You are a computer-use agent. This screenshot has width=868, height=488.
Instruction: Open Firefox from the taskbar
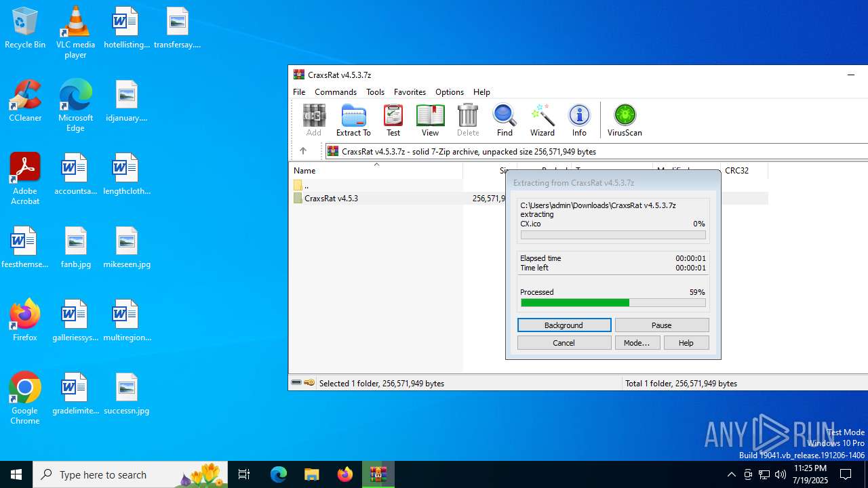(x=345, y=474)
